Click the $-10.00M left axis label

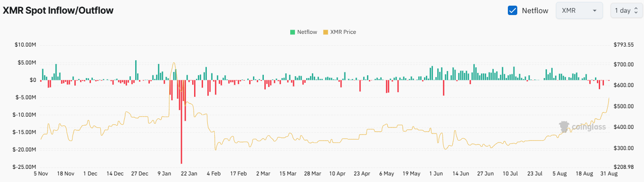click(x=24, y=115)
